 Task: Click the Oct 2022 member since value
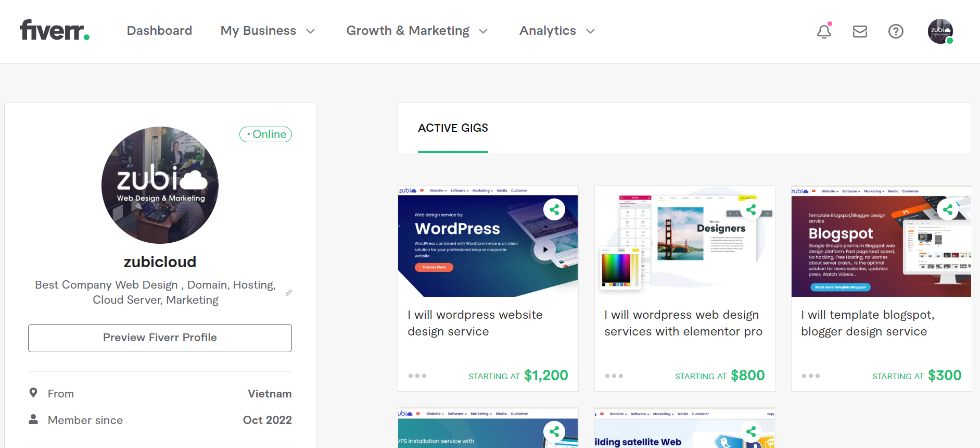coord(268,420)
